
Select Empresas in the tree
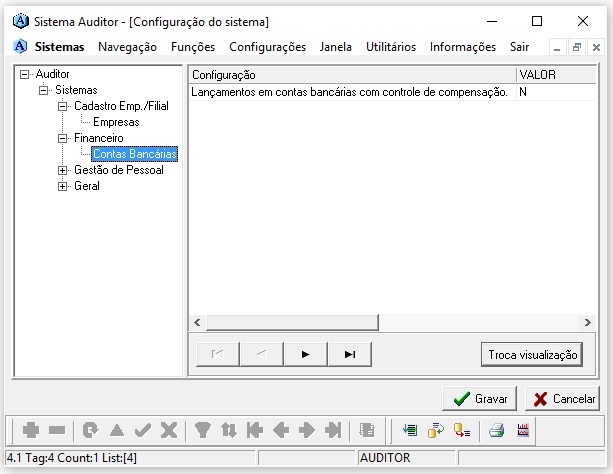(x=116, y=122)
